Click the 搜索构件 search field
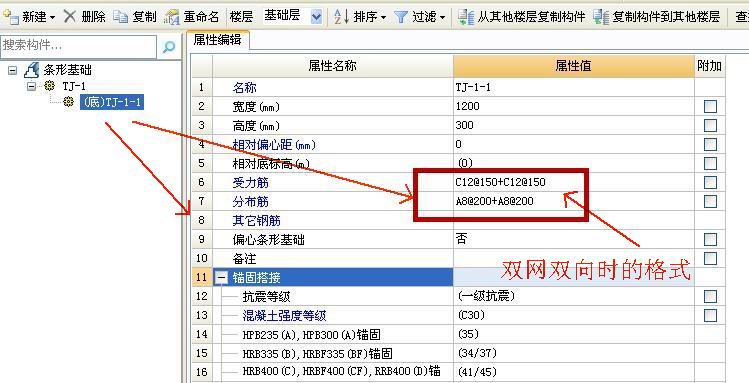749x383 pixels. pos(78,46)
